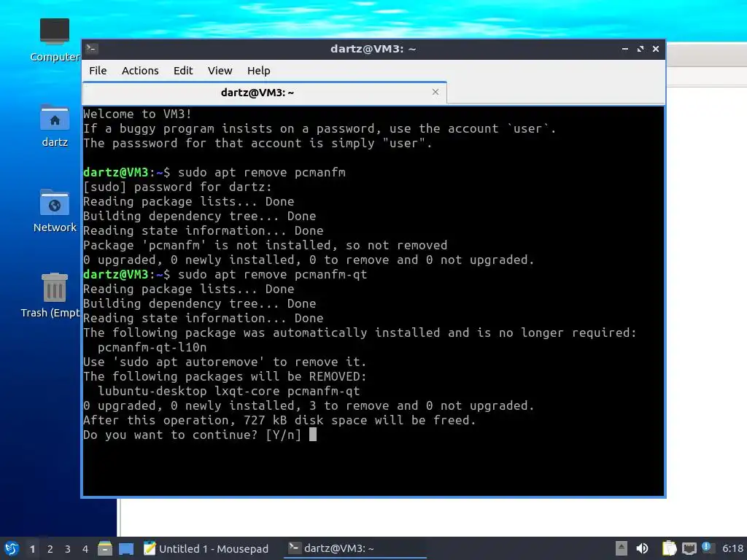Image resolution: width=747 pixels, height=560 pixels.
Task: Open the Actions menu
Action: pyautogui.click(x=140, y=71)
